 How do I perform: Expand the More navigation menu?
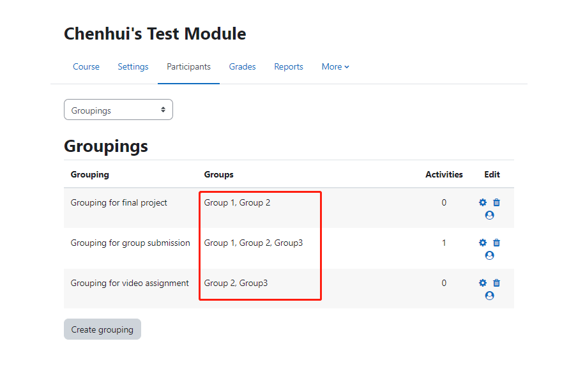[335, 67]
